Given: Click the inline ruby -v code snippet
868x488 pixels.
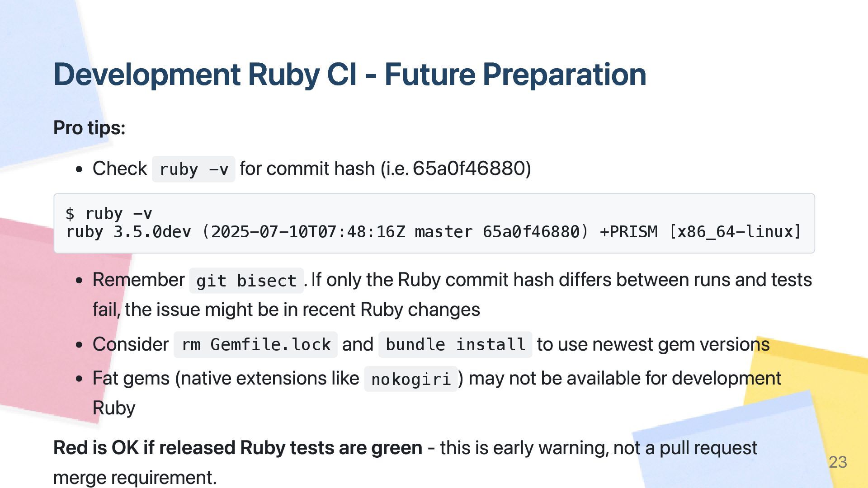Looking at the screenshot, I should coord(193,169).
